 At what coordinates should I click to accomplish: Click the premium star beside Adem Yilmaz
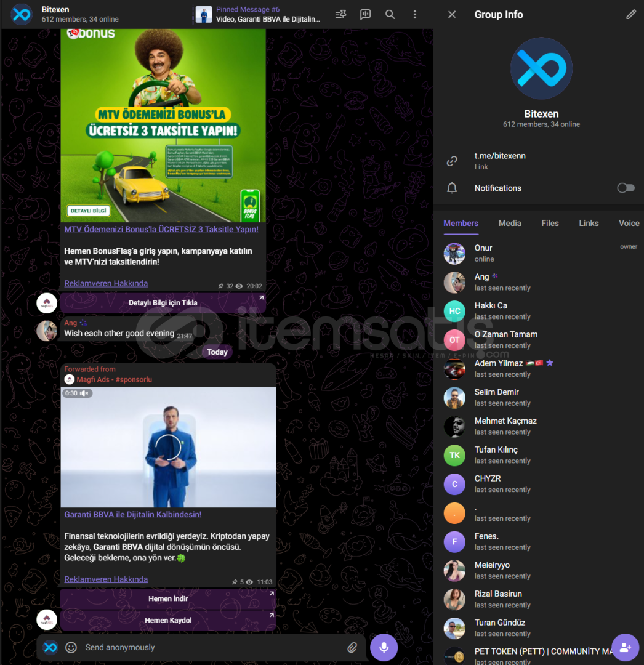click(x=550, y=363)
